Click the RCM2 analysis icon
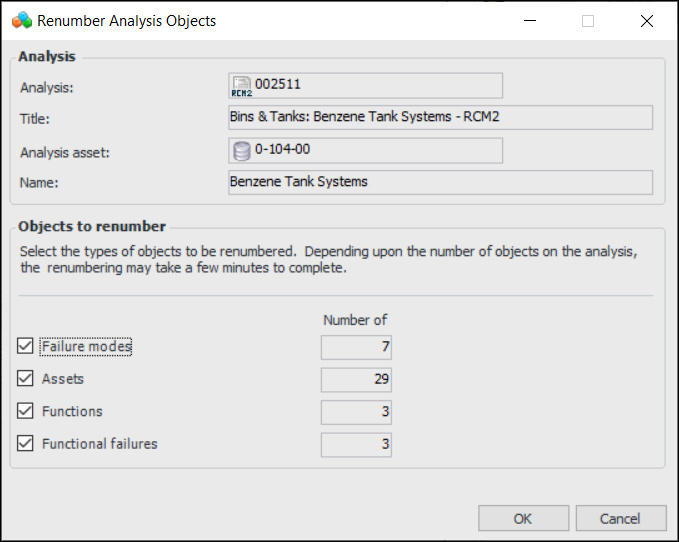 tap(241, 87)
